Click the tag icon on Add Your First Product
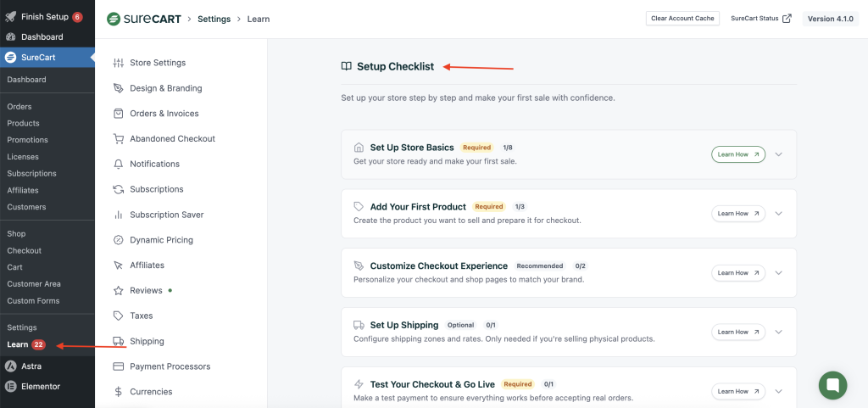The width and height of the screenshot is (868, 408). pyautogui.click(x=359, y=206)
